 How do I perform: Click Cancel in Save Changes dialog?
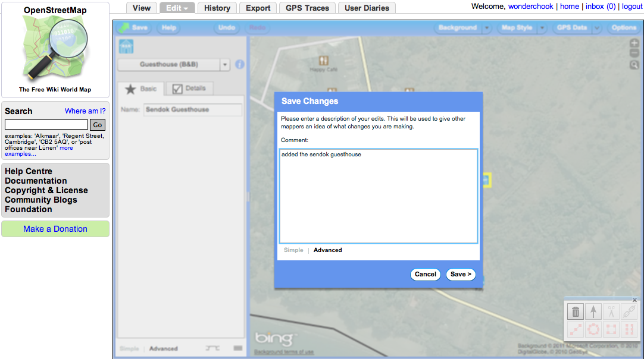click(425, 275)
